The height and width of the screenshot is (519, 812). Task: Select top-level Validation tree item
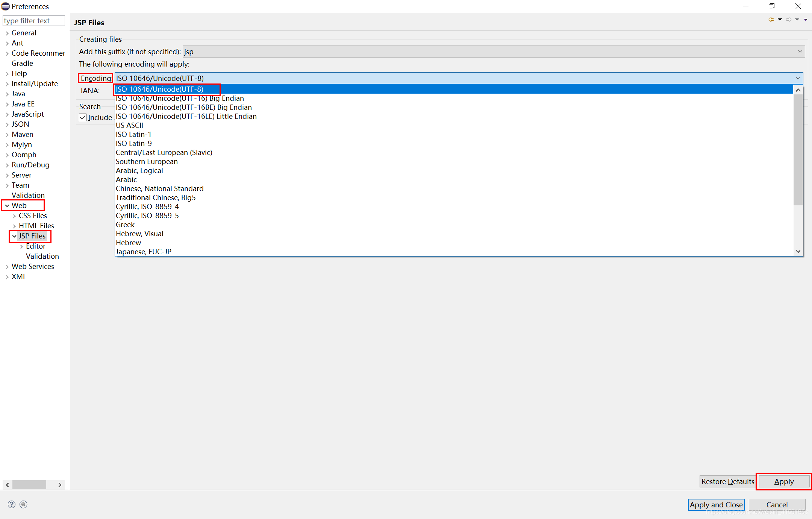click(28, 196)
